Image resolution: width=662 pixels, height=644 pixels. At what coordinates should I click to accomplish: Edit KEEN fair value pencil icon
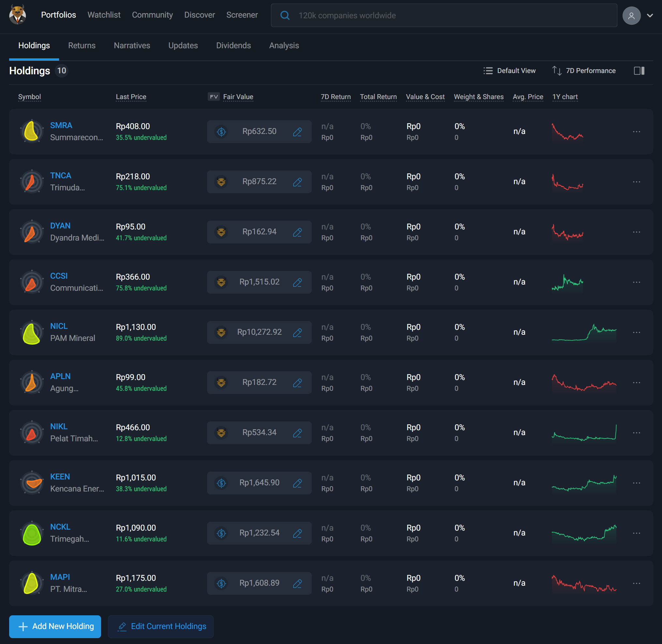click(297, 483)
